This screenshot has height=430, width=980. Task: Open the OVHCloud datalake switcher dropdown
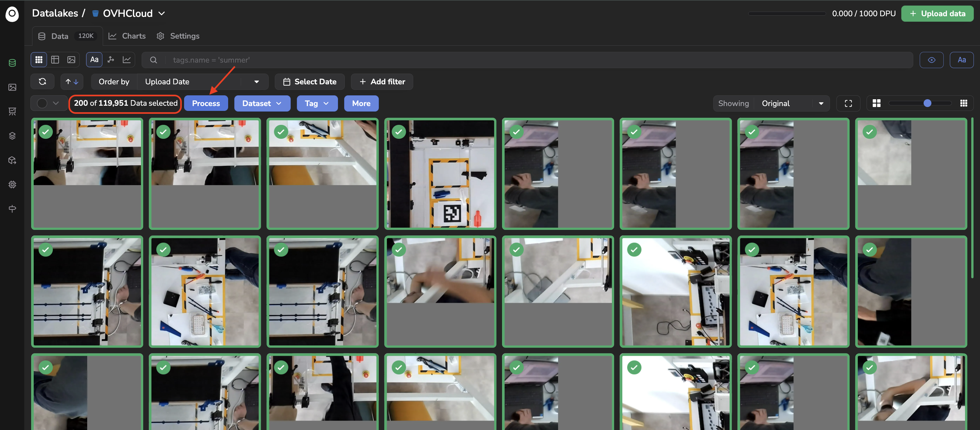pos(129,13)
